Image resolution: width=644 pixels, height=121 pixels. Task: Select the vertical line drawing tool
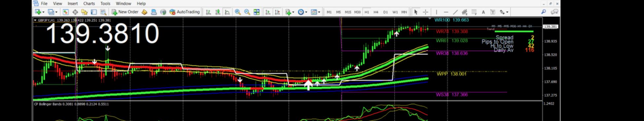(436, 12)
